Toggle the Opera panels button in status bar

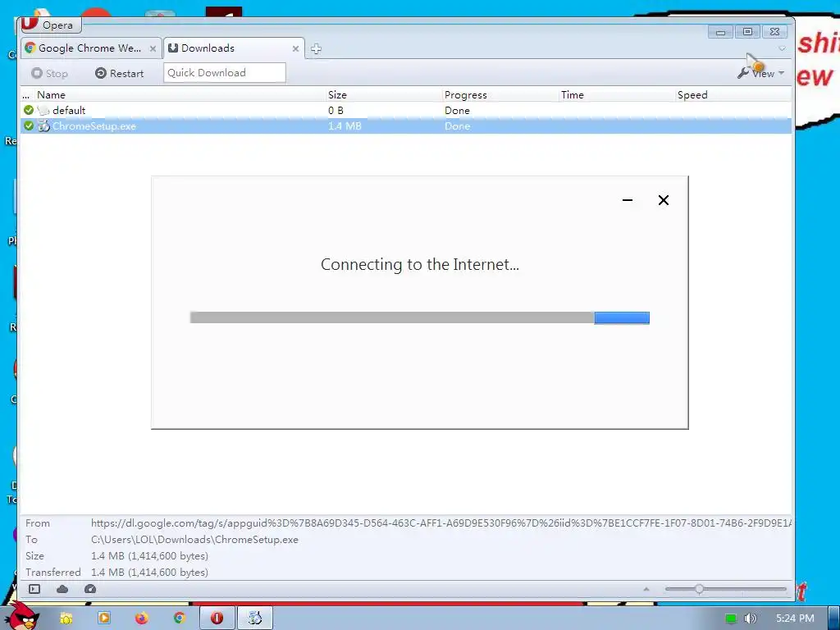click(34, 589)
